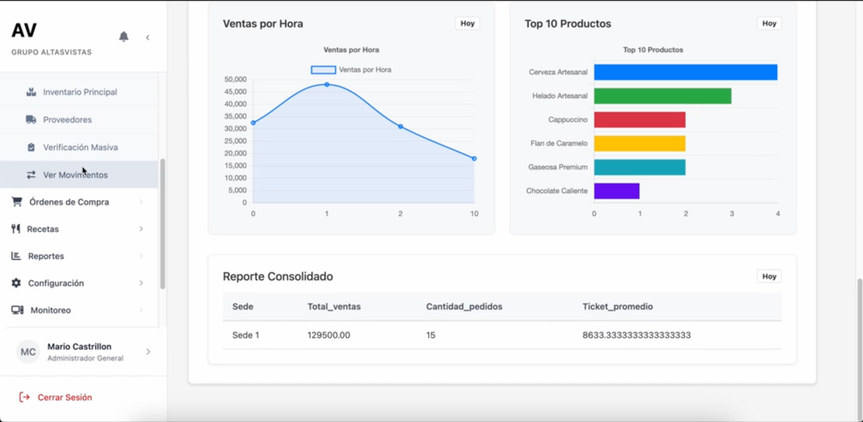The width and height of the screenshot is (863, 422).
Task: Select Ver Movimientos menu item
Action: 79,175
